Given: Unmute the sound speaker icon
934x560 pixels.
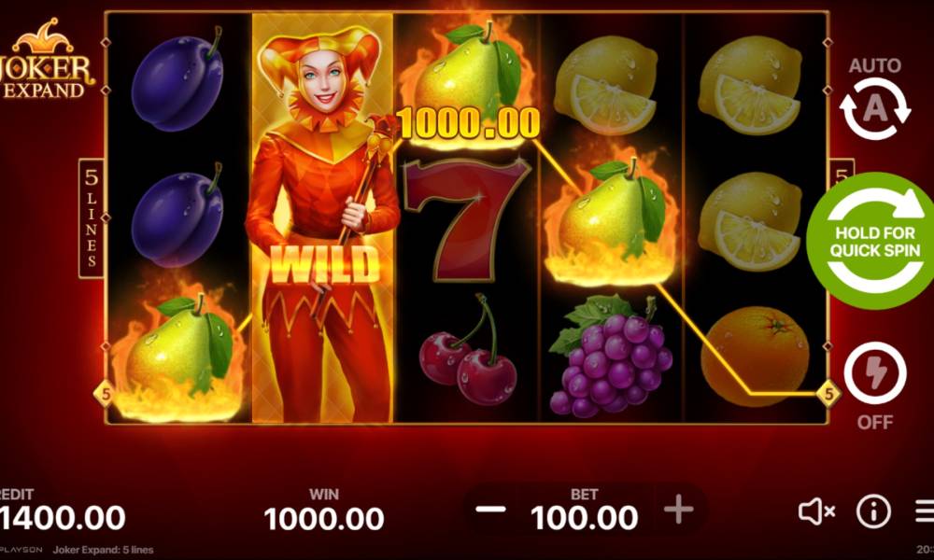Looking at the screenshot, I should [x=816, y=511].
